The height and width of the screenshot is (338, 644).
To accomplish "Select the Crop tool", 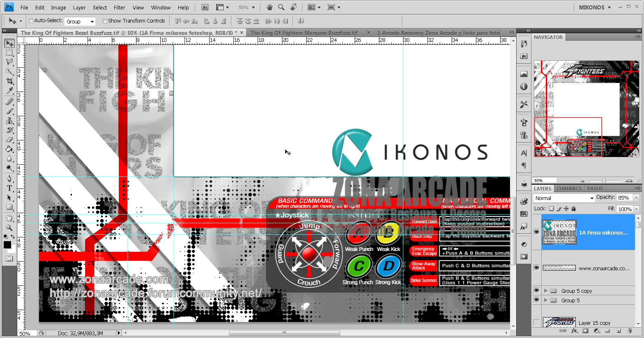I will coord(9,81).
